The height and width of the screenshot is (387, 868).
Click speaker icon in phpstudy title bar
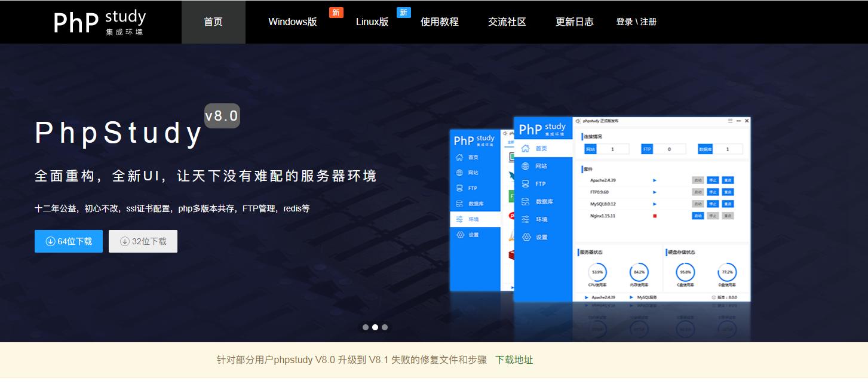(x=578, y=121)
